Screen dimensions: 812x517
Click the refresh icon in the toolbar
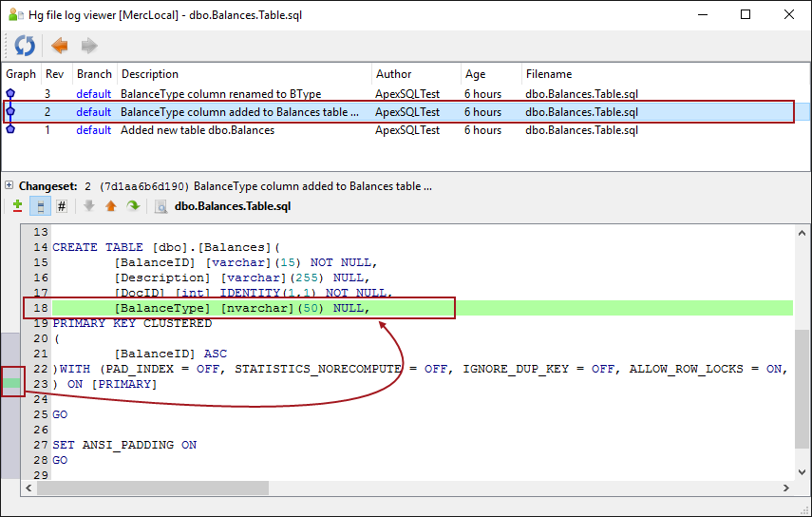(x=25, y=46)
